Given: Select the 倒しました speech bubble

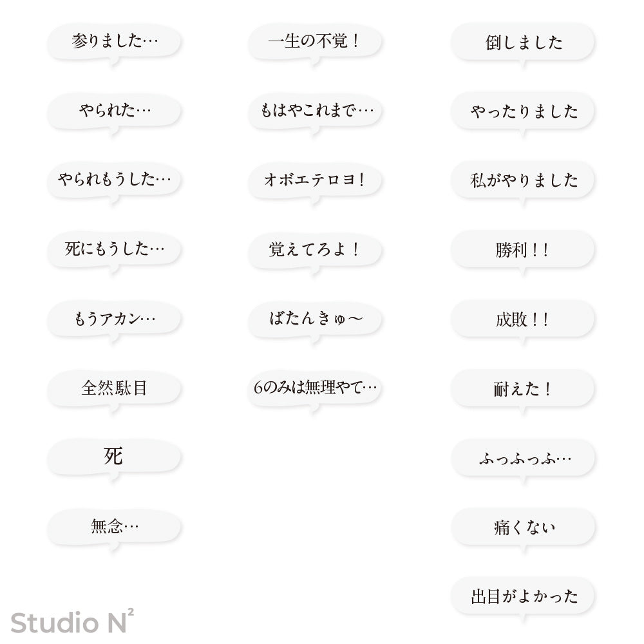Looking at the screenshot, I should click(x=523, y=43).
